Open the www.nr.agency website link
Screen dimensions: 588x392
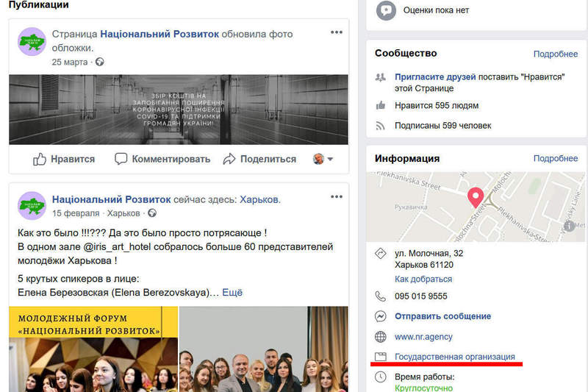coord(423,337)
